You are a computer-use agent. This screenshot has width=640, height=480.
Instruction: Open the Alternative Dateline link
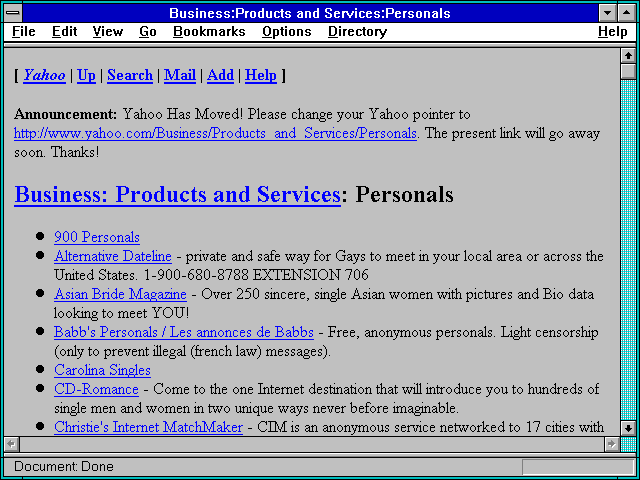tap(113, 256)
